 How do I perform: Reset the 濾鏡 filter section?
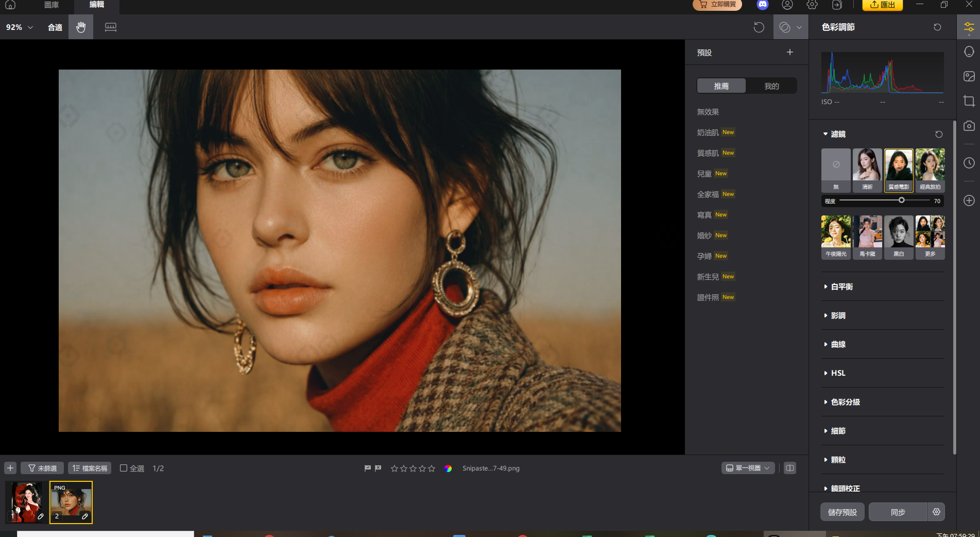point(938,135)
